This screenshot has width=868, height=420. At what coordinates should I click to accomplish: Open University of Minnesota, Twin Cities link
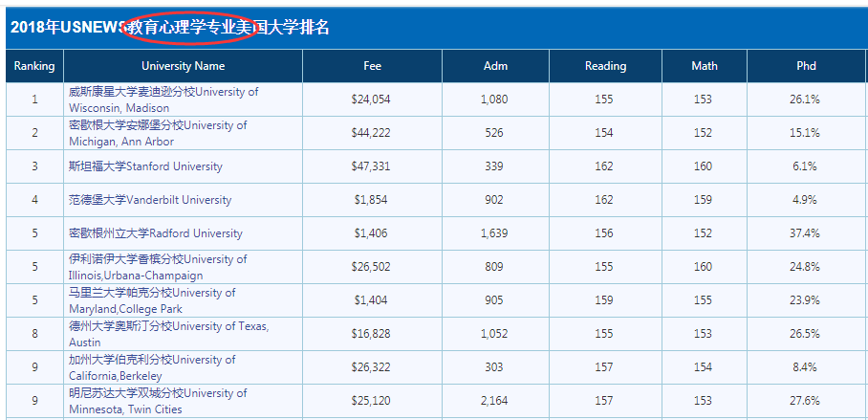pyautogui.click(x=158, y=401)
